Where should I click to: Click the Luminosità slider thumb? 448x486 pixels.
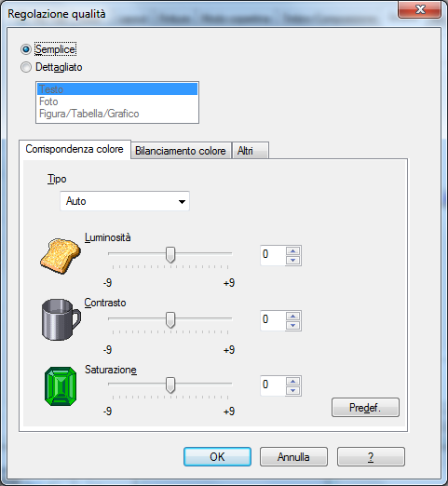(x=170, y=255)
